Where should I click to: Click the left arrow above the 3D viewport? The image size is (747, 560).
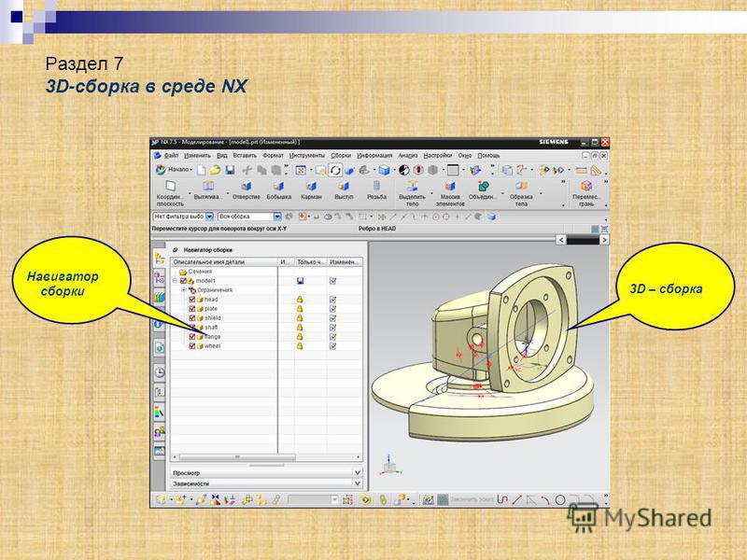point(561,240)
